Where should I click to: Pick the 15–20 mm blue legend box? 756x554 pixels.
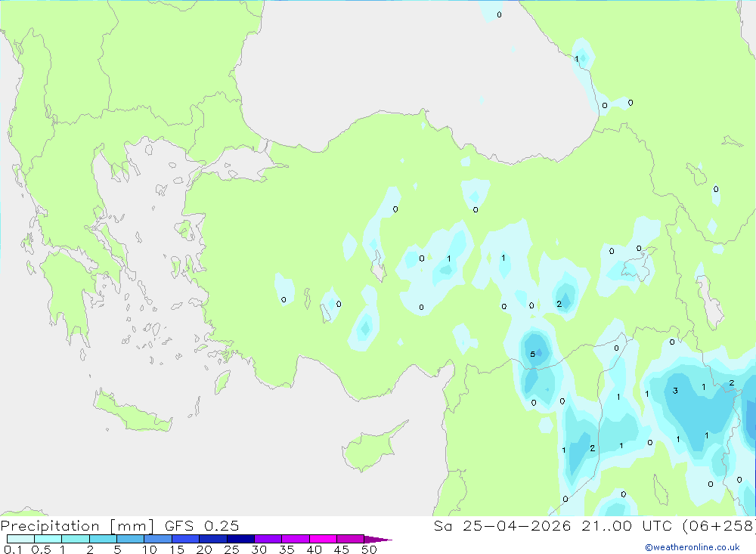[185, 539]
